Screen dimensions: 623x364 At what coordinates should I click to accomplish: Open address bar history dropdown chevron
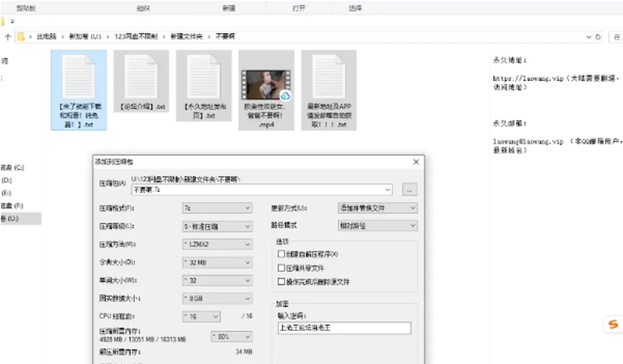pos(589,37)
